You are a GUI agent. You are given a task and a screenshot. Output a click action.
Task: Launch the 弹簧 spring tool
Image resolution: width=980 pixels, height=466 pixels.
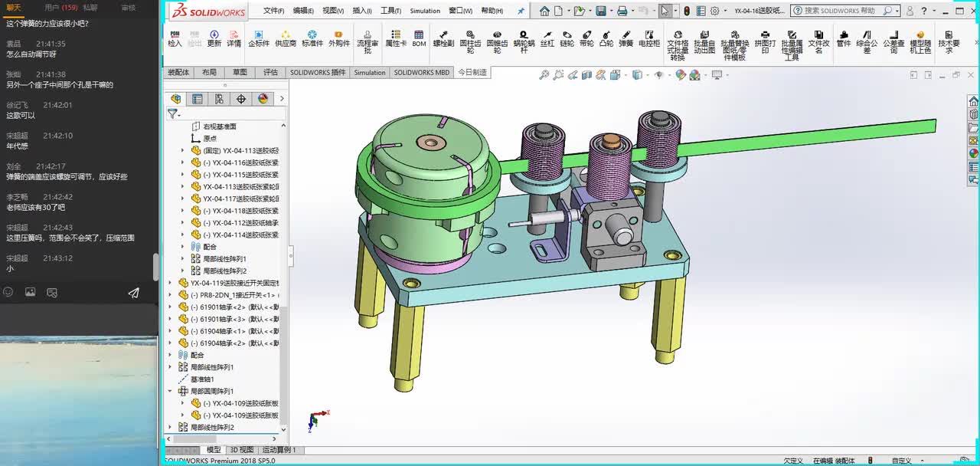pyautogui.click(x=626, y=39)
